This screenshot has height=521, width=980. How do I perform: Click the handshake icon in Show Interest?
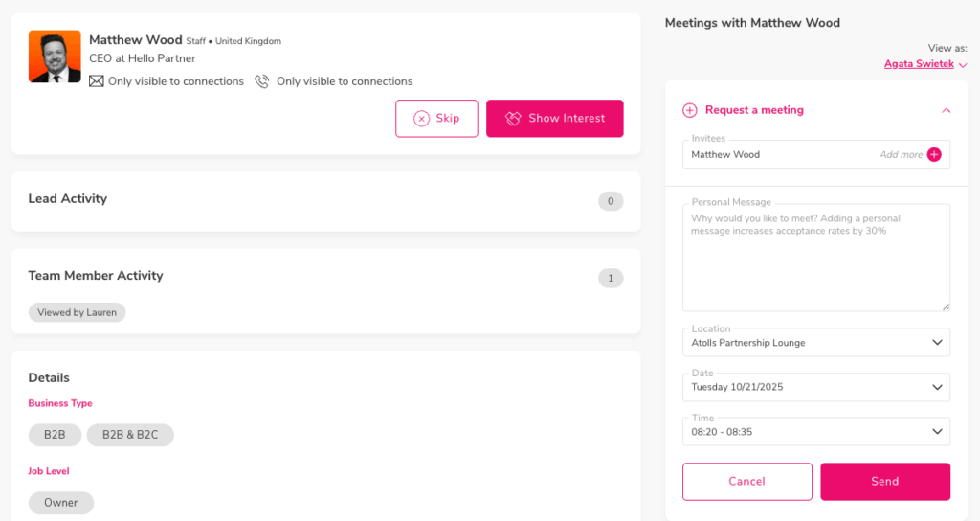pos(513,119)
